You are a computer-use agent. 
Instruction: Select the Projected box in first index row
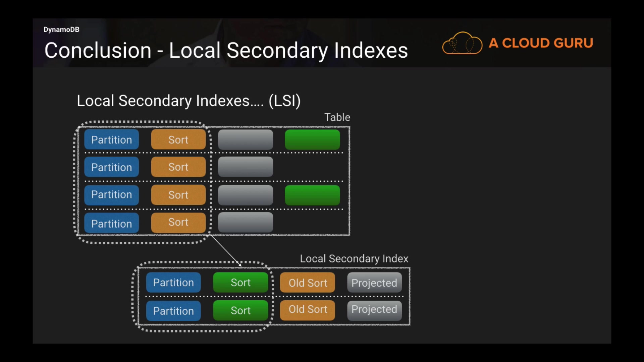pos(374,283)
